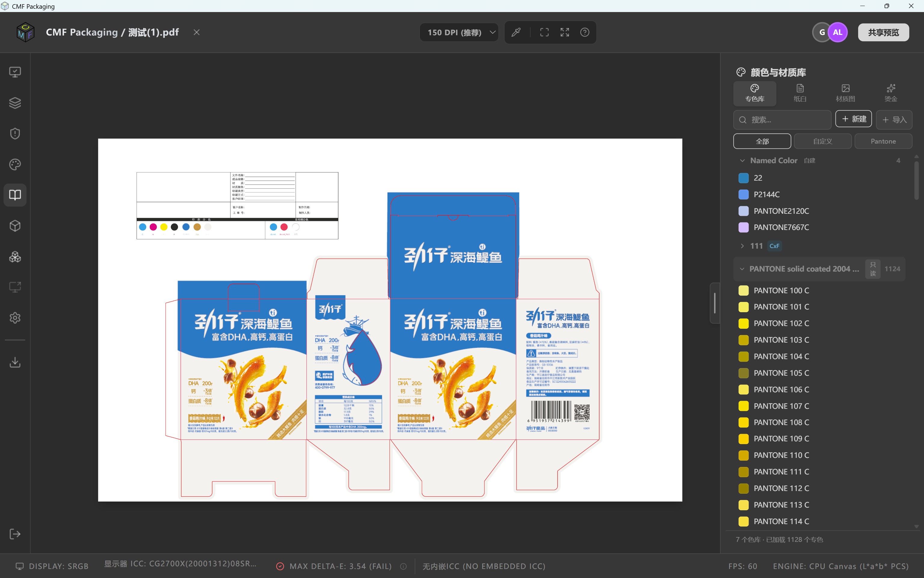Open the settings gear sidebar icon
This screenshot has width=924, height=578.
(15, 318)
